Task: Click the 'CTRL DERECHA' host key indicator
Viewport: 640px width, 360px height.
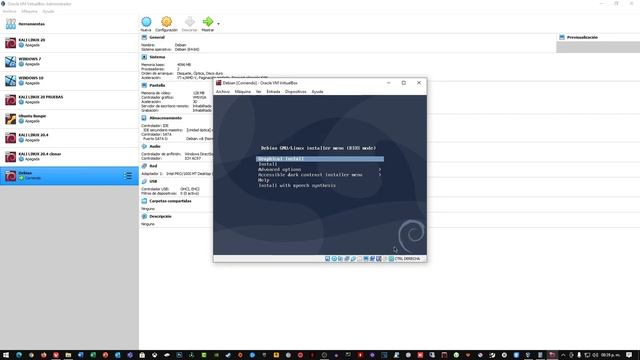Action: (407, 259)
